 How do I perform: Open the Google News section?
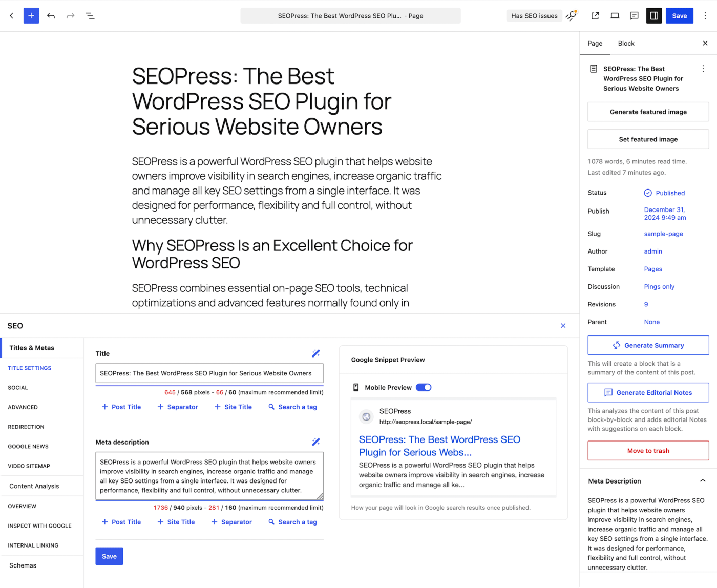(x=28, y=447)
